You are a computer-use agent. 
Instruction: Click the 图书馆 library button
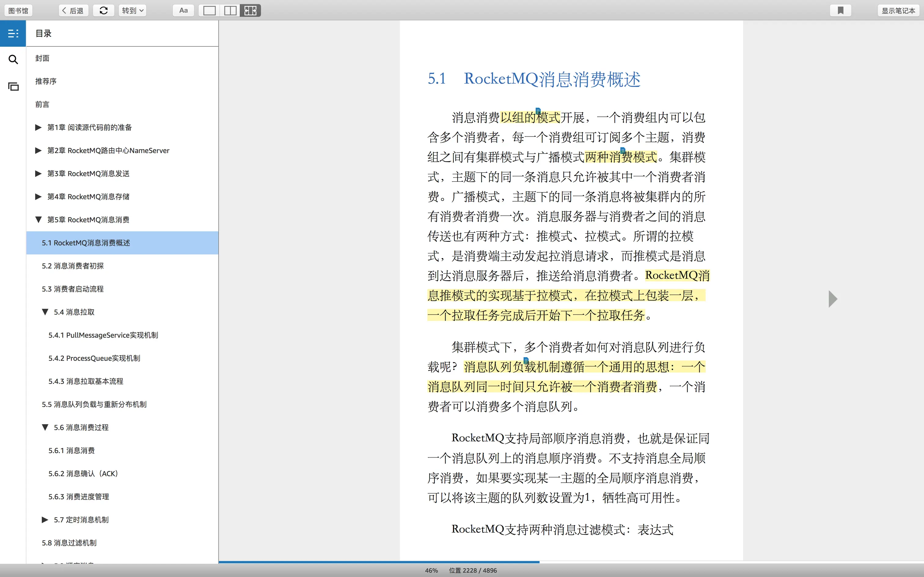coord(18,11)
